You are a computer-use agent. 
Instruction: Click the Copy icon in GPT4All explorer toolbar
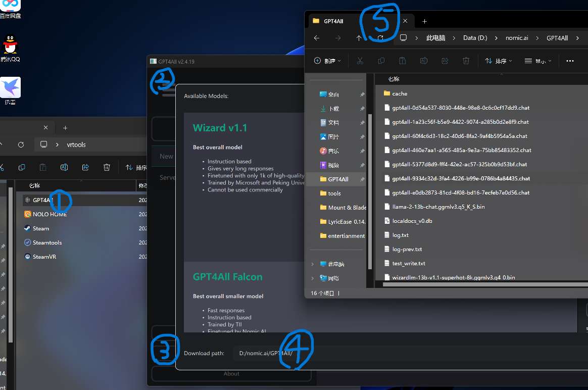coord(381,61)
